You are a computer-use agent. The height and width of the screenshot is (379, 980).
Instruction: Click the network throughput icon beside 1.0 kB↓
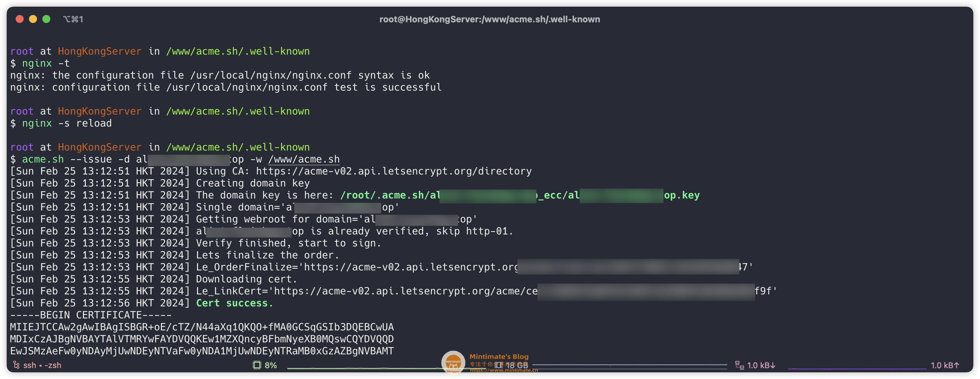tap(739, 365)
